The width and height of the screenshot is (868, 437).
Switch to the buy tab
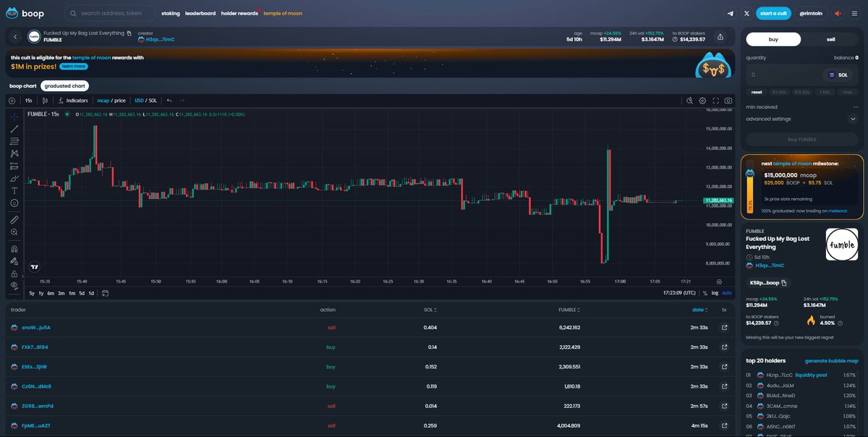773,39
